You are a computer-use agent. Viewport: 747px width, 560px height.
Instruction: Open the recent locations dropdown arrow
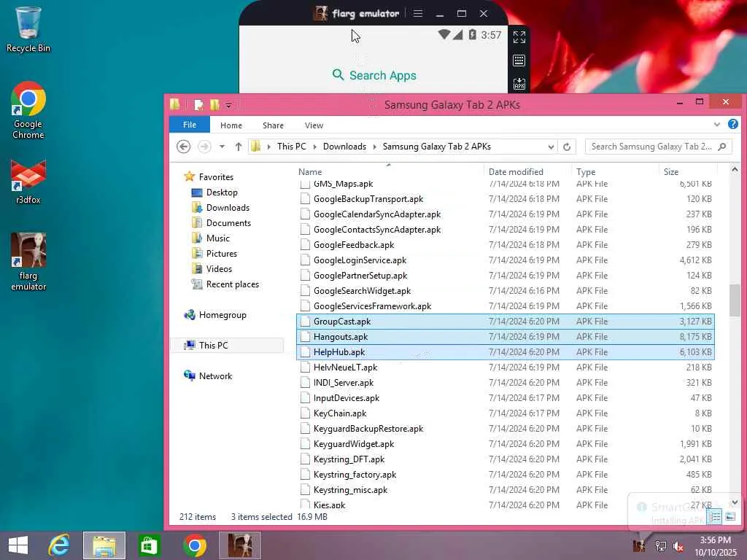click(222, 147)
